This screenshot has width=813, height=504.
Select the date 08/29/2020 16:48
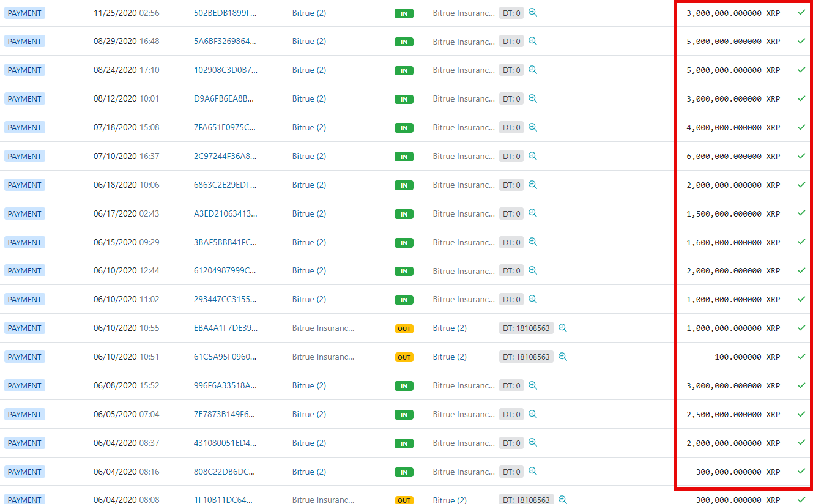pyautogui.click(x=127, y=42)
